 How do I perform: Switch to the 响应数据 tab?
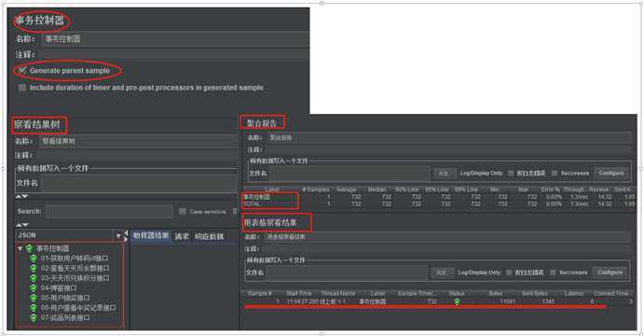[x=209, y=236]
